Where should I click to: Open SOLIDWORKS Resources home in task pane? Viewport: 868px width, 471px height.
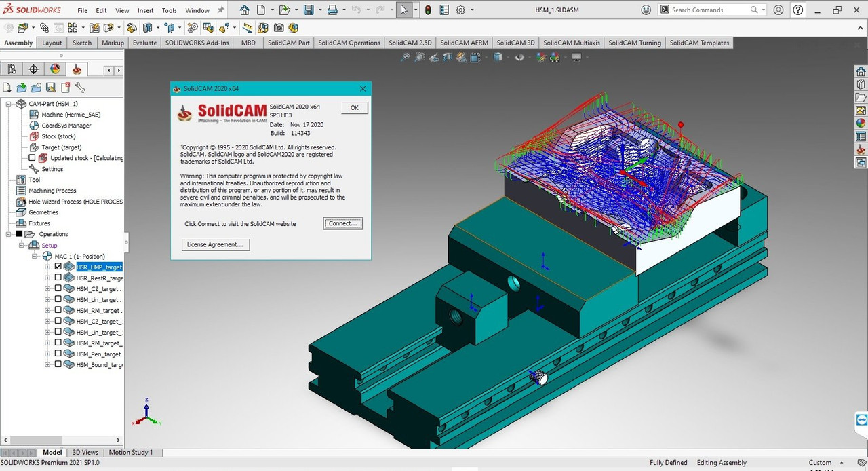click(861, 71)
